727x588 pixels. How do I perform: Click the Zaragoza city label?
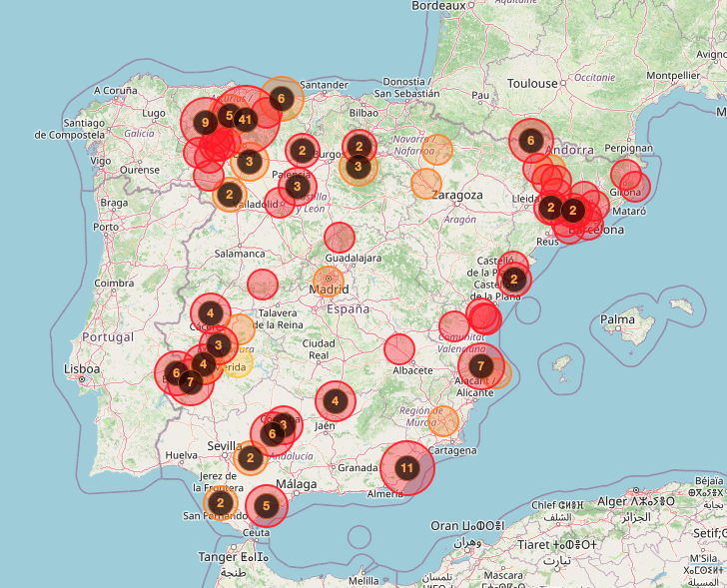click(x=457, y=195)
